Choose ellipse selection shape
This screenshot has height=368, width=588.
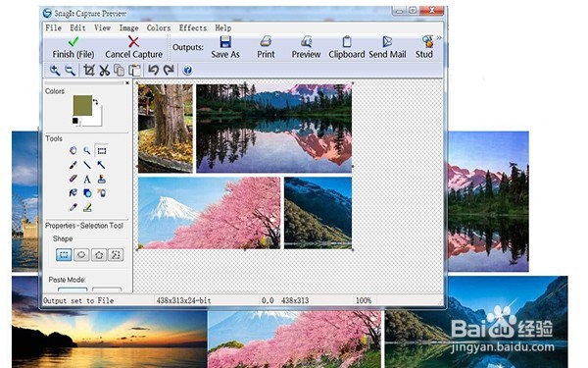(81, 255)
